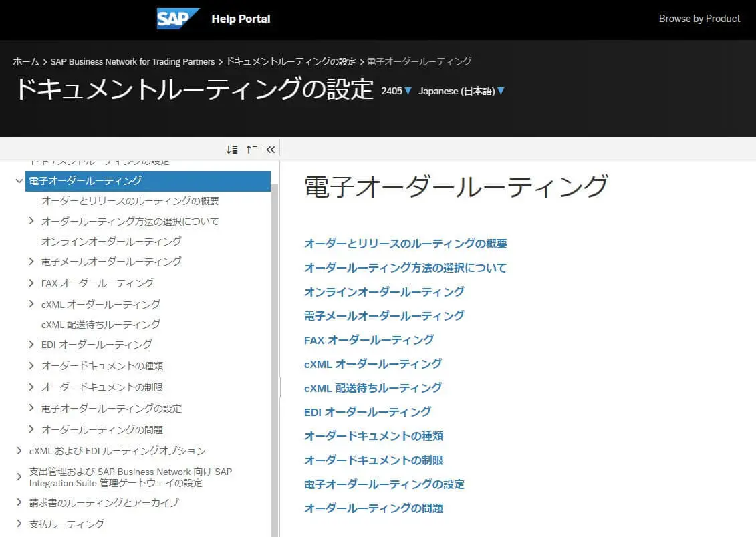Expand 電子オーダールーティングの設定 sidebar node
Viewport: 756px width, 537px height.
pyautogui.click(x=31, y=408)
